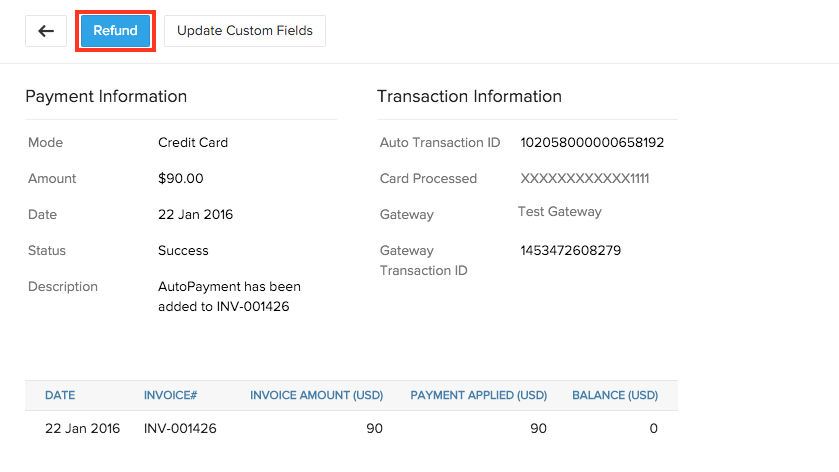Click the Transaction Information heading
This screenshot has height=472, width=839.
pos(469,97)
